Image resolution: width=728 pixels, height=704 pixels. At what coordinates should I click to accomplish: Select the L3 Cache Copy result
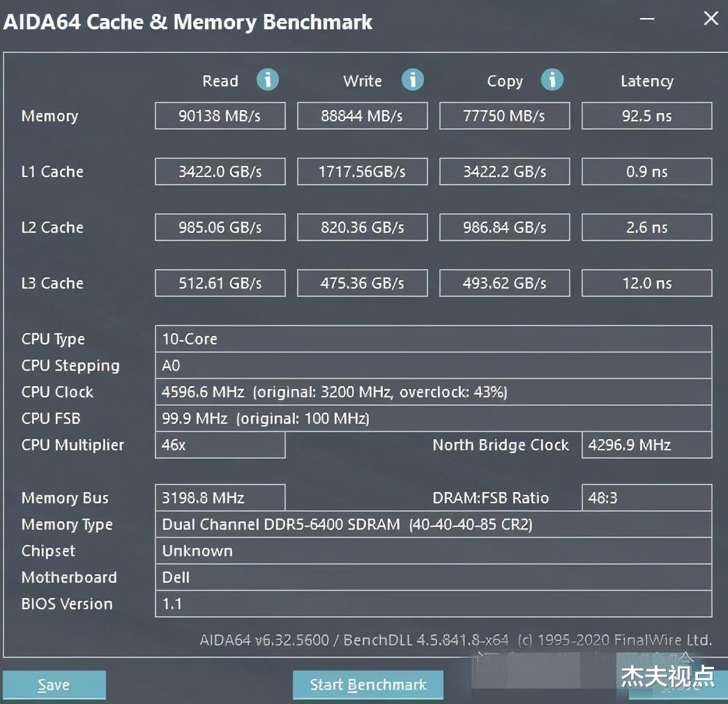pos(504,283)
